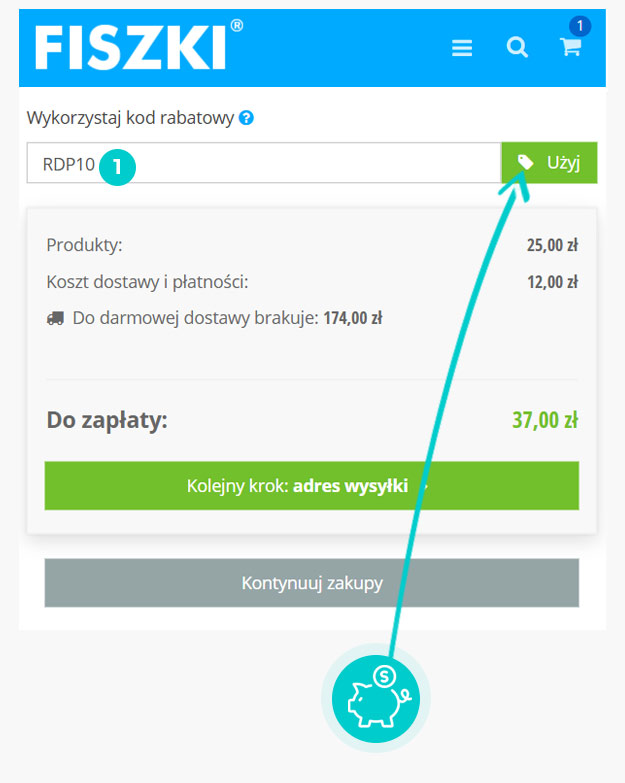Apply the code with Użyj button
625x783 pixels.
pyautogui.click(x=549, y=163)
